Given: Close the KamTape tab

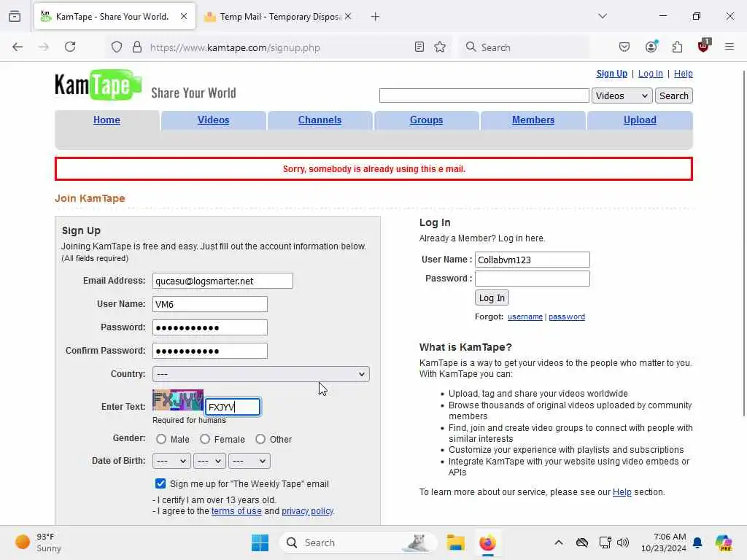Looking at the screenshot, I should point(183,16).
